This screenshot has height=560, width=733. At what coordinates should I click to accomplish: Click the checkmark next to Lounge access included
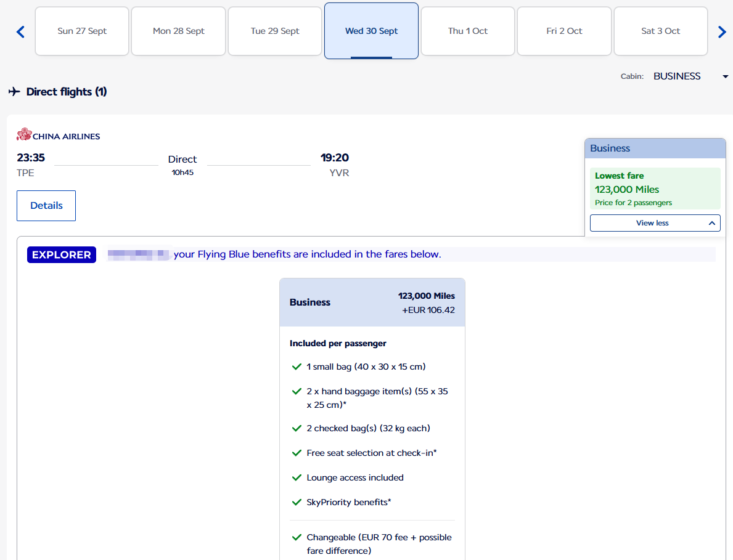[x=297, y=477]
